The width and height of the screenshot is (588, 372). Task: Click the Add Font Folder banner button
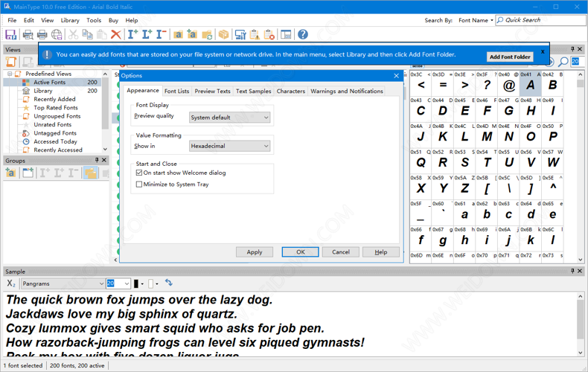tap(510, 57)
